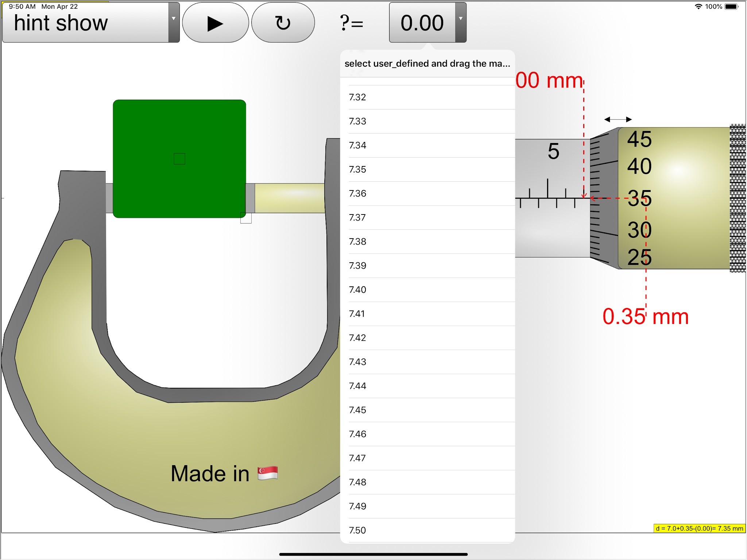Select the 7.50 list entry
Image resolution: width=747 pixels, height=560 pixels.
357,530
